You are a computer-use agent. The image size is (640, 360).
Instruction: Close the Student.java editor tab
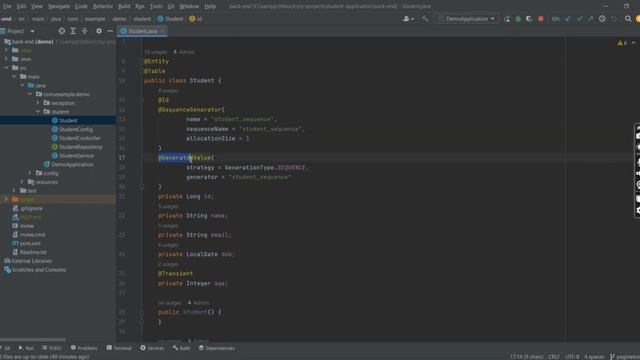pyautogui.click(x=162, y=31)
